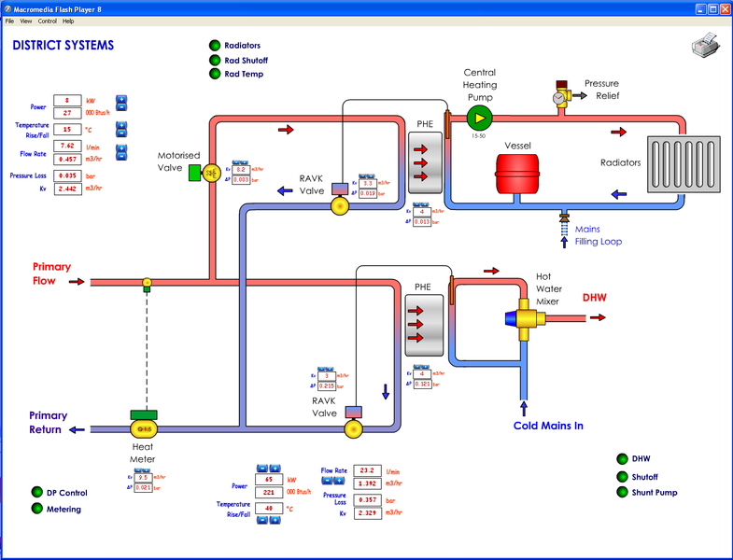Toggle the Rad Shutoff indicator
The image size is (733, 560).
tap(215, 61)
